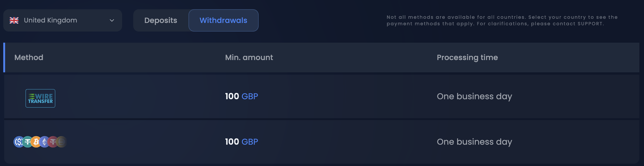Click the Dai coin icon
644x166 pixels.
[x=61, y=142]
